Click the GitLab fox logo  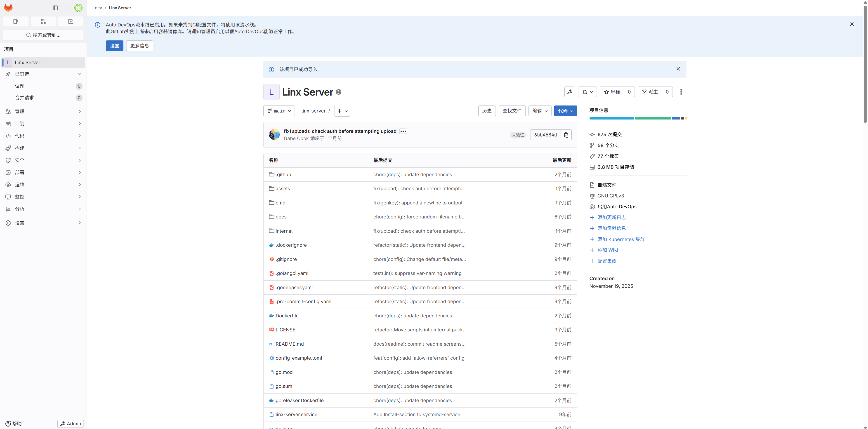[x=8, y=8]
